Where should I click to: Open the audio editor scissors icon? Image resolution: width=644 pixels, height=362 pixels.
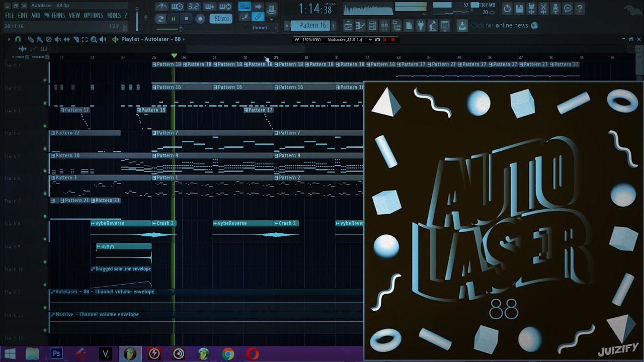pyautogui.click(x=543, y=9)
